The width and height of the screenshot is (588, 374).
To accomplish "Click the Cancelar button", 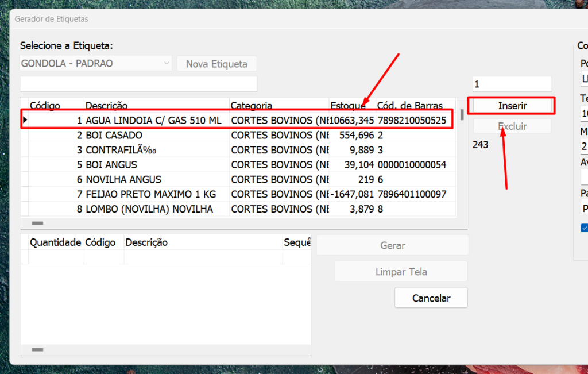I will (431, 298).
